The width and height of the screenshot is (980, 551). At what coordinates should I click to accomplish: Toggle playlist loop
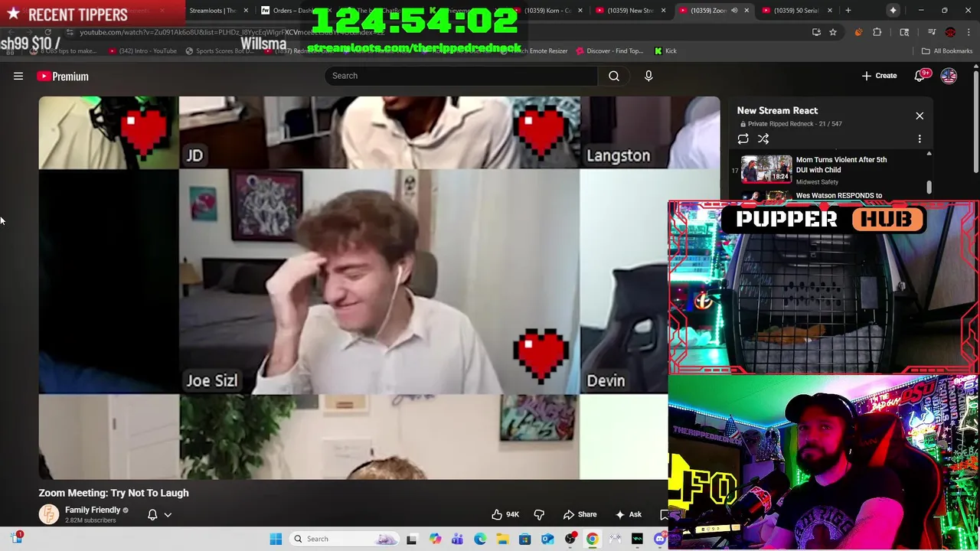pos(743,139)
